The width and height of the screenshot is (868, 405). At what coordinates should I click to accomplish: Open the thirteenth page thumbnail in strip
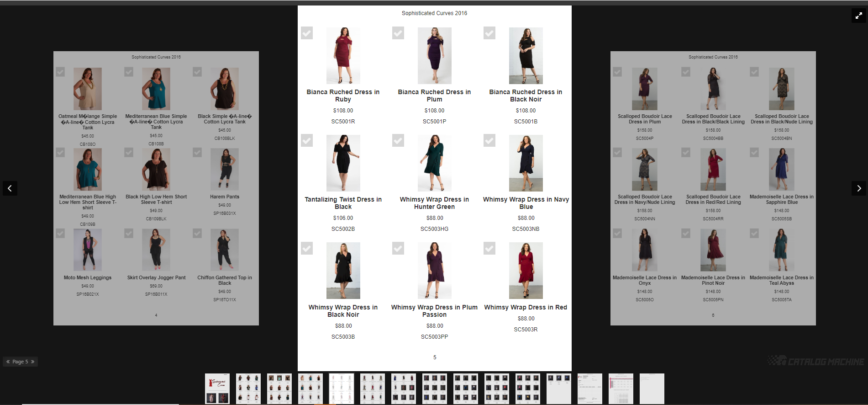pos(590,389)
